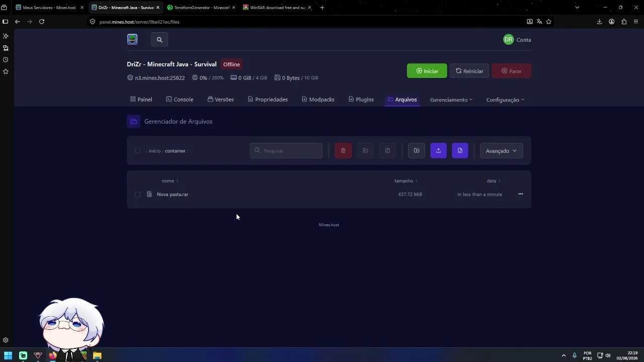Open the Nova pasta.rar file
Screen dimensions: 644x362
tap(173, 195)
